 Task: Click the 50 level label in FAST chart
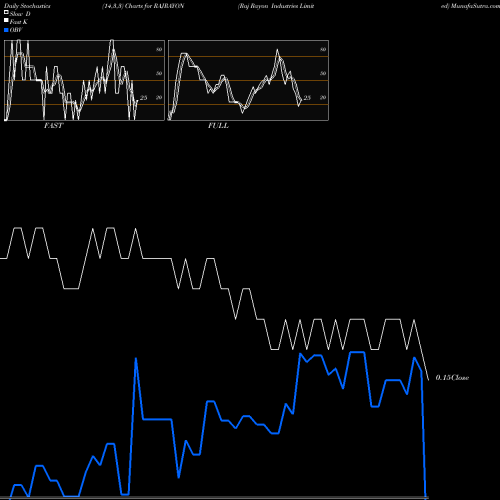click(x=159, y=73)
